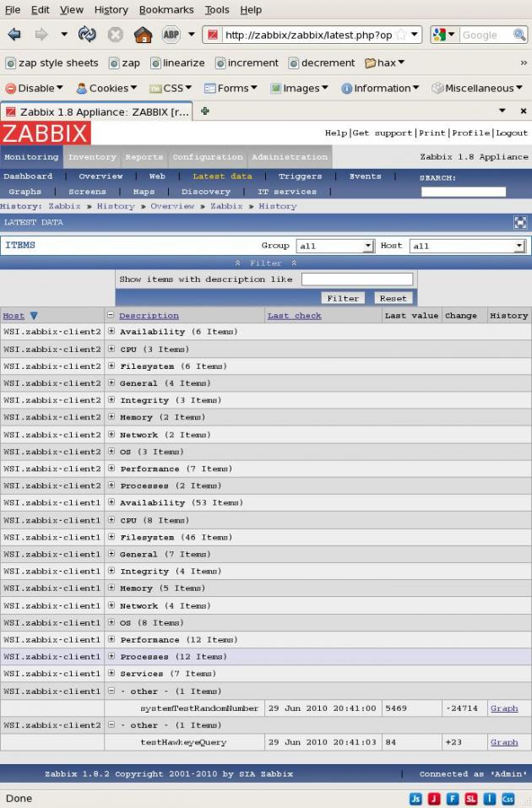Click the Google search magnifier icon
The image size is (532, 808).
point(518,35)
